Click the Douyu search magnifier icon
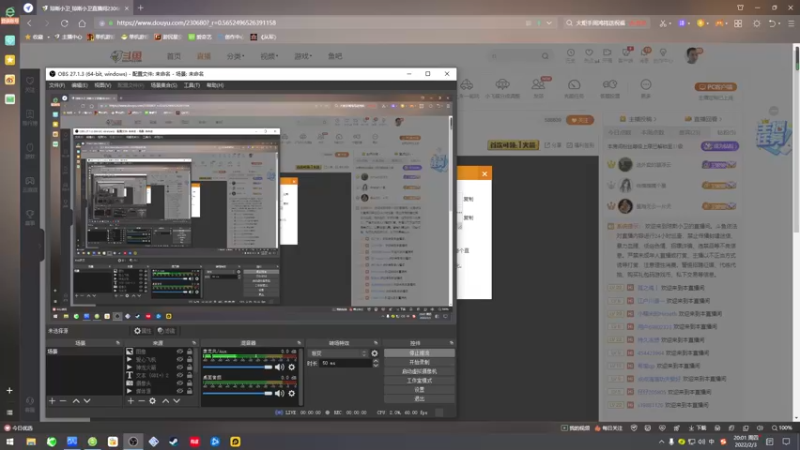The image size is (800, 450). tap(545, 56)
